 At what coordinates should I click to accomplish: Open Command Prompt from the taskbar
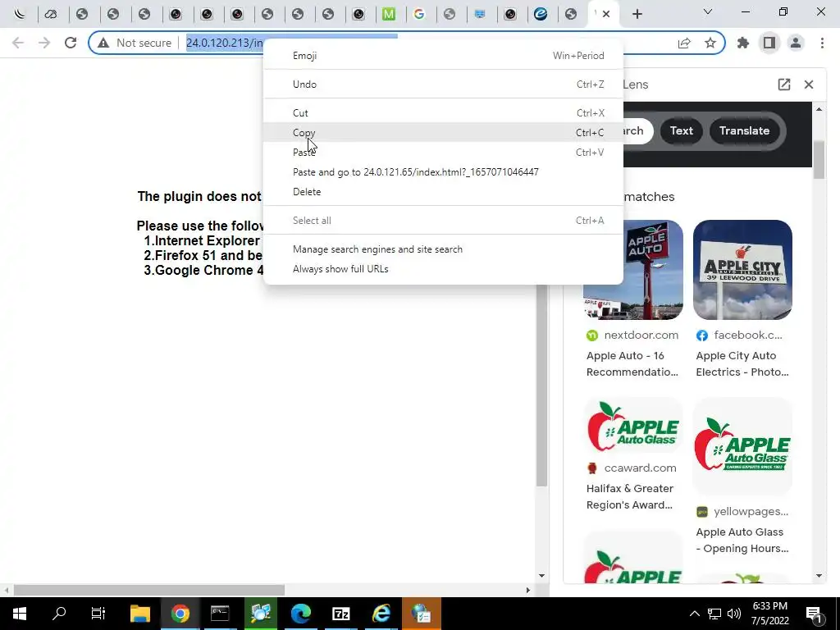tap(220, 614)
